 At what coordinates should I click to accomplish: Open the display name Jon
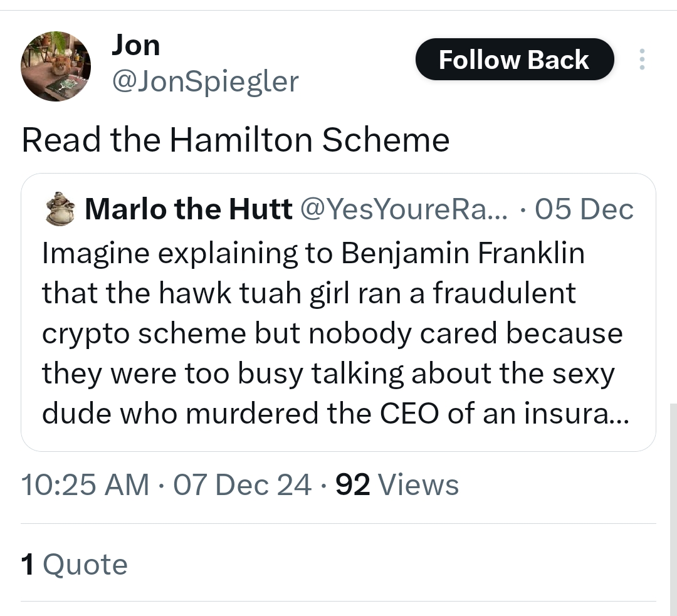click(x=135, y=45)
